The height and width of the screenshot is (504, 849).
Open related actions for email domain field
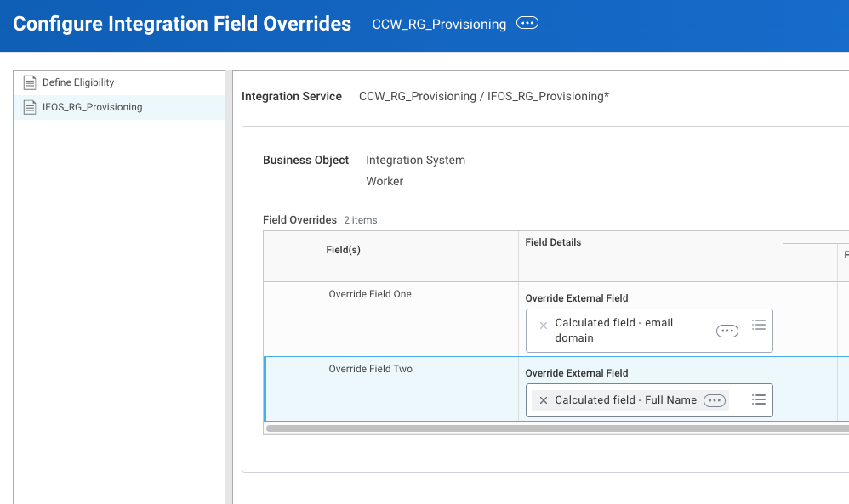tap(726, 331)
